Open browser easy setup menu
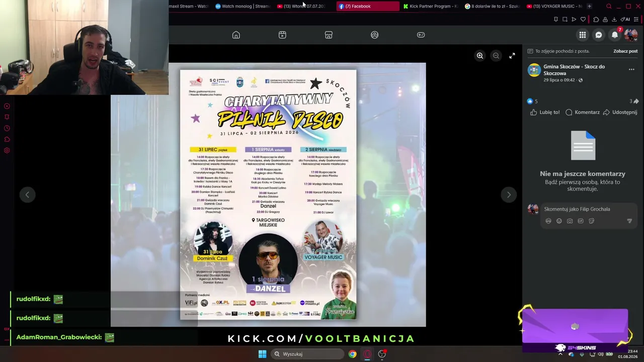 coord(636,19)
